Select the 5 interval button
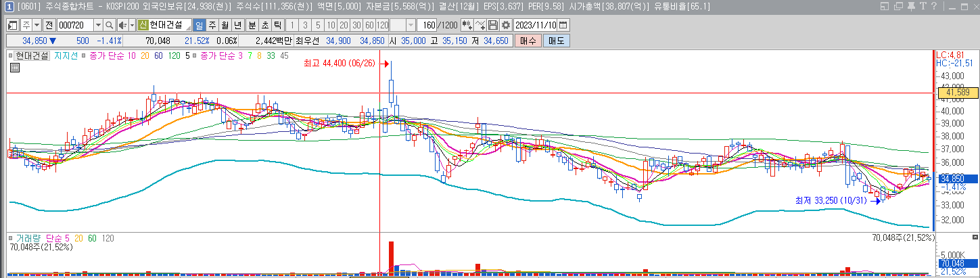The image size is (980, 278). coord(318,25)
